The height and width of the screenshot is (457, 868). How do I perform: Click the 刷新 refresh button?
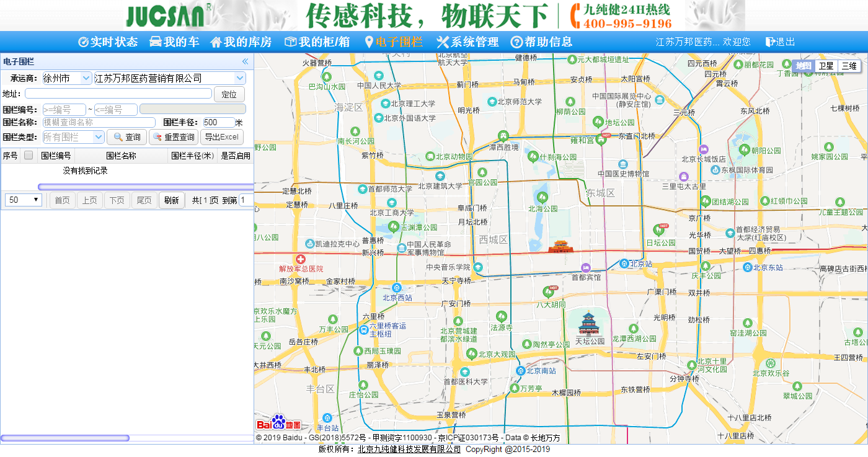coord(171,200)
